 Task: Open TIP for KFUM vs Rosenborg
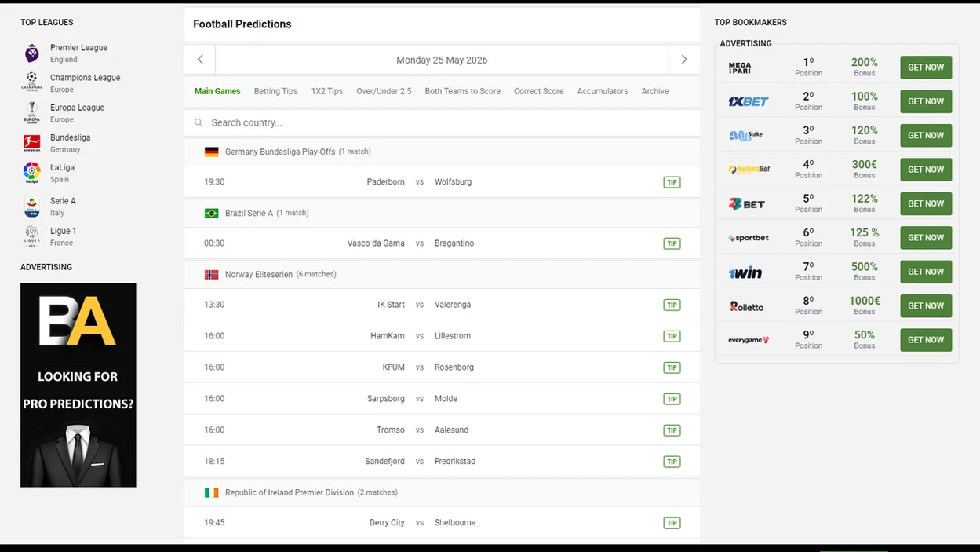tap(672, 367)
